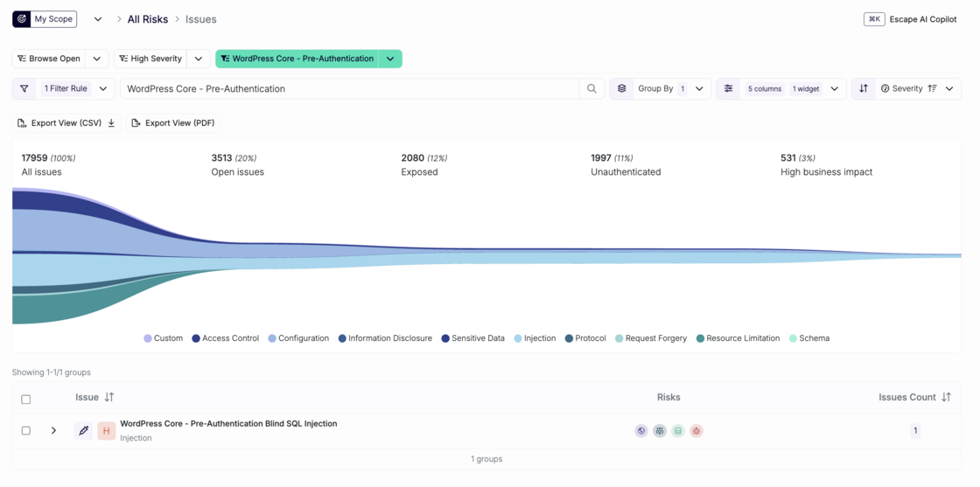The height and width of the screenshot is (487, 980).
Task: Click the My Scope logo icon
Action: tap(21, 19)
